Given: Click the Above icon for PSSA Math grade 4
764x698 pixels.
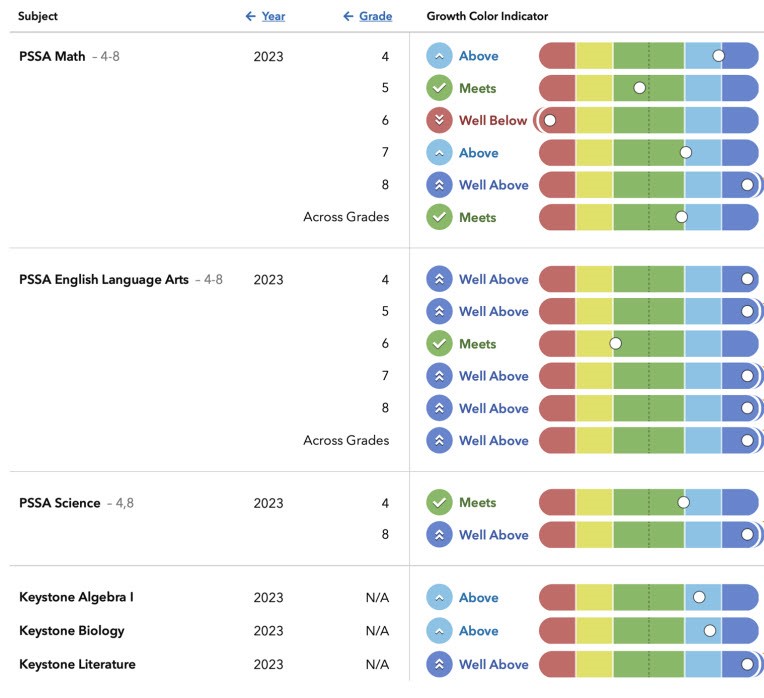Looking at the screenshot, I should pos(439,56).
